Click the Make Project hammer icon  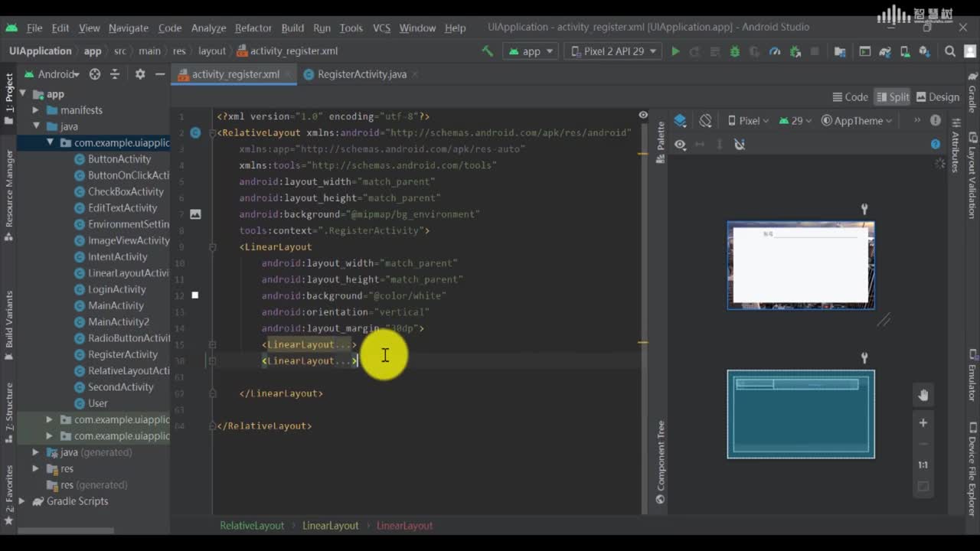click(x=487, y=51)
